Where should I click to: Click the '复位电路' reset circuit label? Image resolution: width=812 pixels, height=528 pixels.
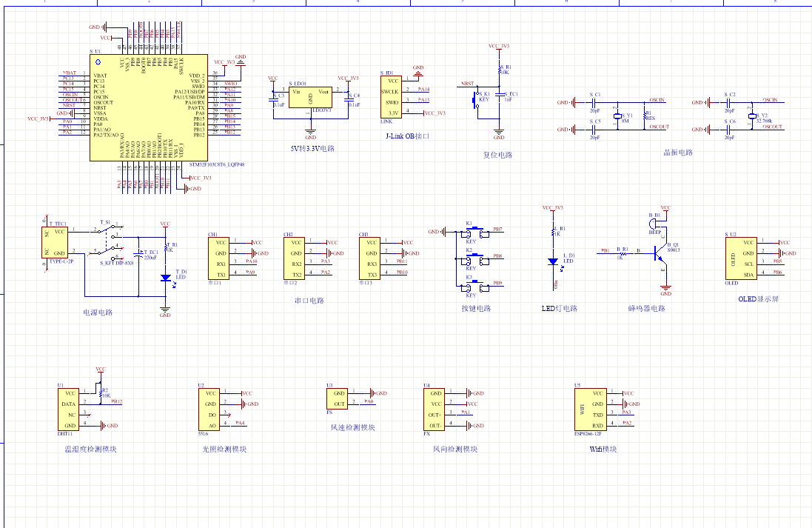point(497,155)
